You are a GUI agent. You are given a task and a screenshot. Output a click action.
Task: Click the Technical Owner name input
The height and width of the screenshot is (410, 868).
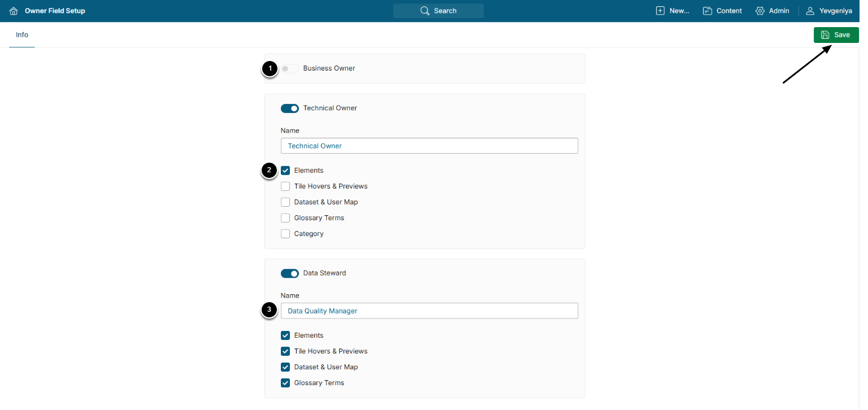(x=429, y=146)
